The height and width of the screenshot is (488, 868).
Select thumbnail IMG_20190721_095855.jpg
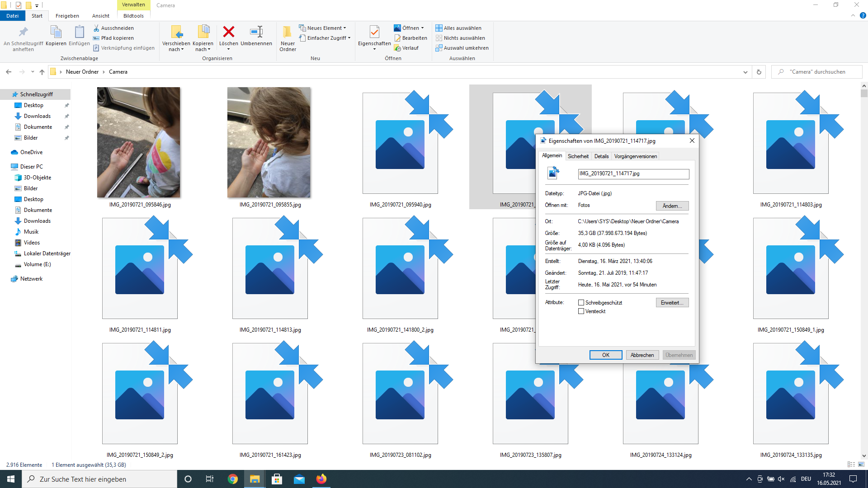pos(269,142)
